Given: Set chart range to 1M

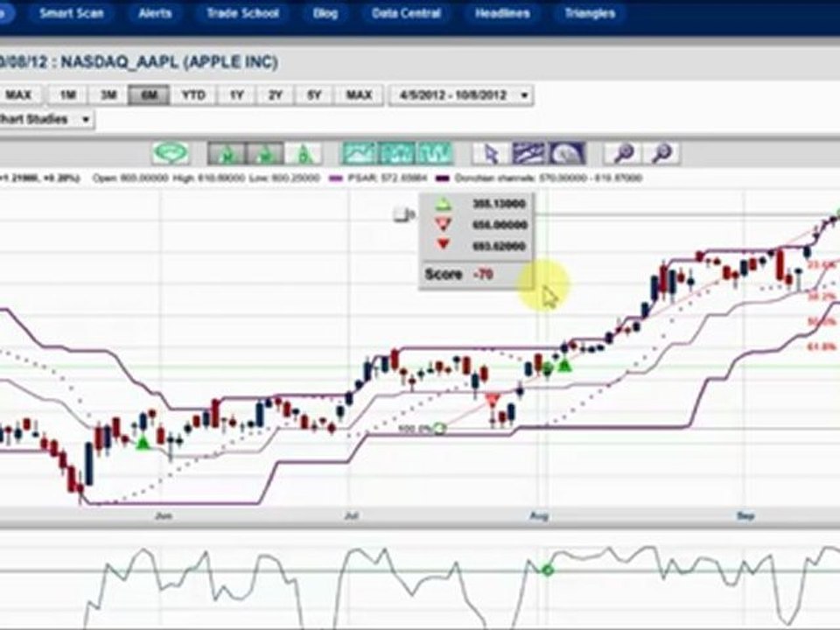Looking at the screenshot, I should pos(67,95).
